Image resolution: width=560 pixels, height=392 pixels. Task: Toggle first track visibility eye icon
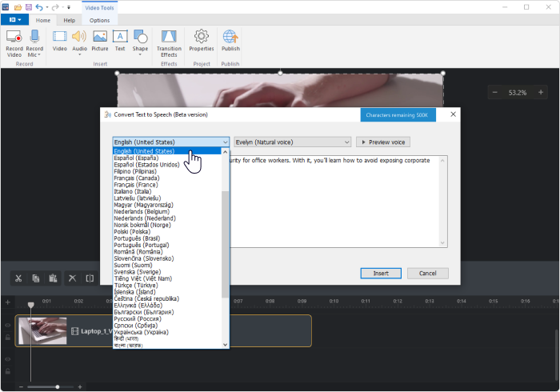click(x=8, y=326)
